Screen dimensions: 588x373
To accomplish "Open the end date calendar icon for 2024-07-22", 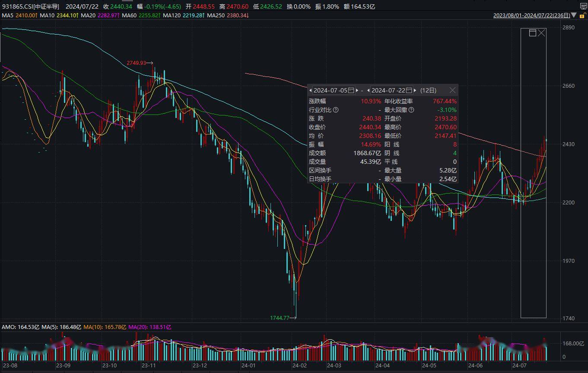I will point(409,90).
